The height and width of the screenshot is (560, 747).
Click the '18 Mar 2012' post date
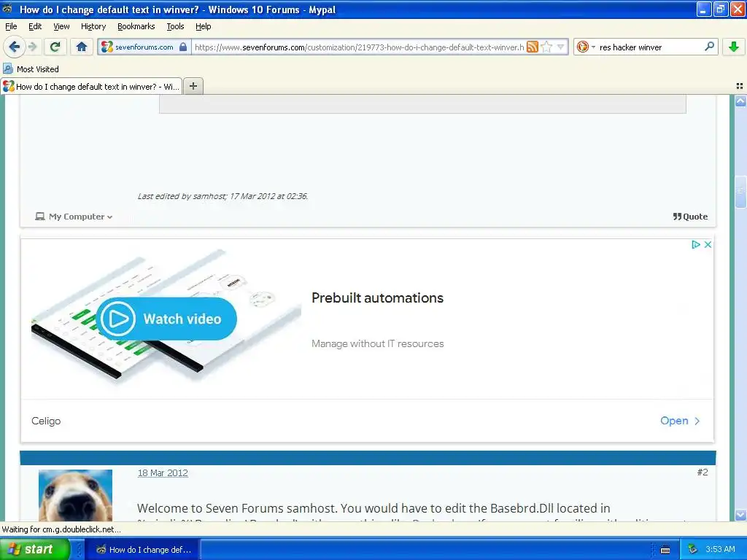click(x=163, y=472)
